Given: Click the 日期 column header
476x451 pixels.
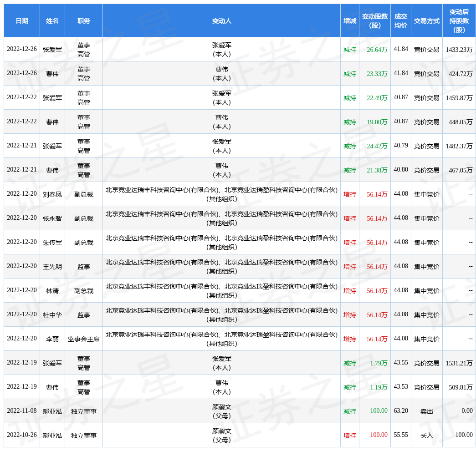Looking at the screenshot, I should (22, 21).
